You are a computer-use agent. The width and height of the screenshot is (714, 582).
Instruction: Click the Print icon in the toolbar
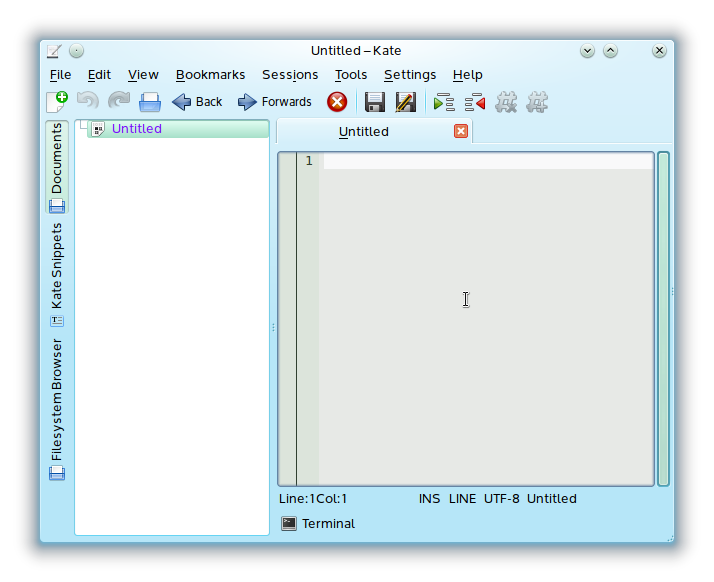tap(150, 102)
